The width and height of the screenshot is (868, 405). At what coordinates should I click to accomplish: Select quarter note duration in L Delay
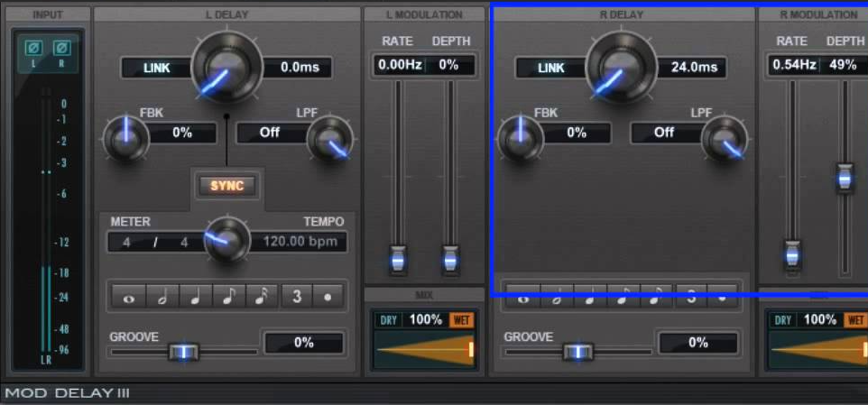(x=195, y=296)
